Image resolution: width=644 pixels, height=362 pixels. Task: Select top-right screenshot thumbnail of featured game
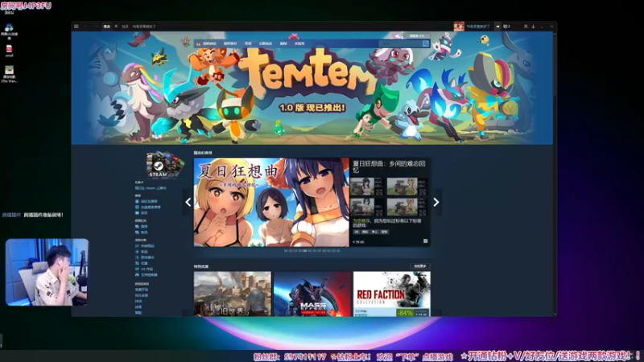tap(407, 187)
